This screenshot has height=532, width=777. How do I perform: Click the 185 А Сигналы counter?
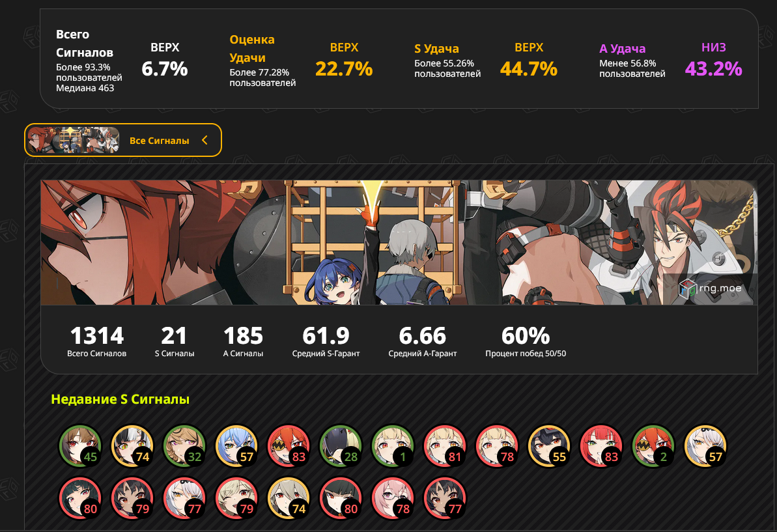(243, 341)
